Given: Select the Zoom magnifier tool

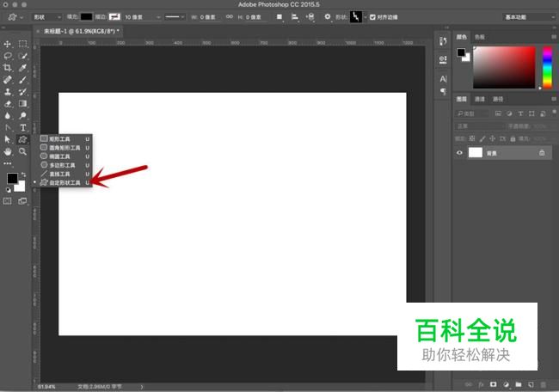Looking at the screenshot, I should pyautogui.click(x=23, y=151).
